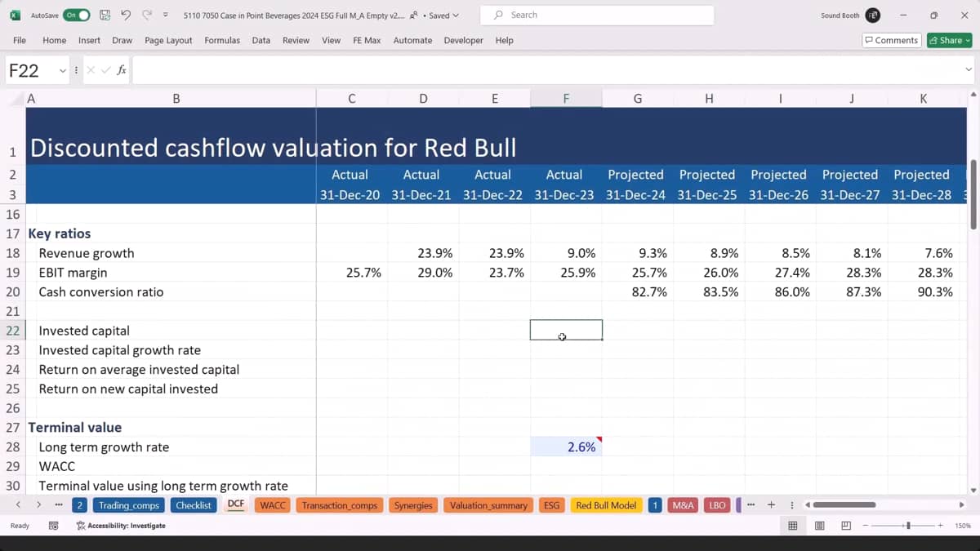The width and height of the screenshot is (980, 551).
Task: Select the Long term growth rate 2.6% cell
Action: coord(566,447)
